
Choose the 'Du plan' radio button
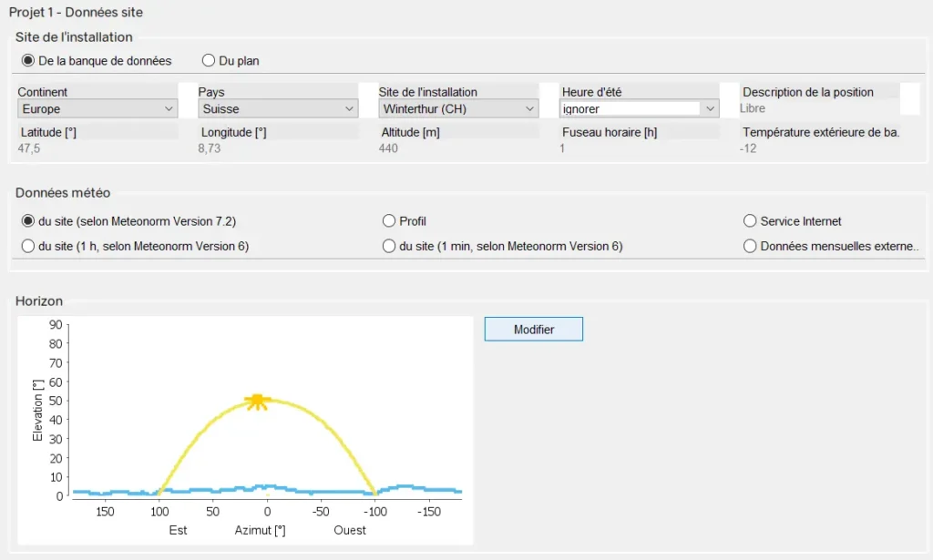pyautogui.click(x=209, y=61)
